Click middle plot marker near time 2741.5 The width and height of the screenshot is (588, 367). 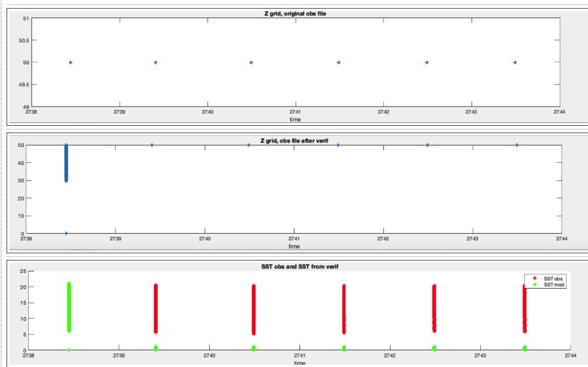click(x=338, y=145)
